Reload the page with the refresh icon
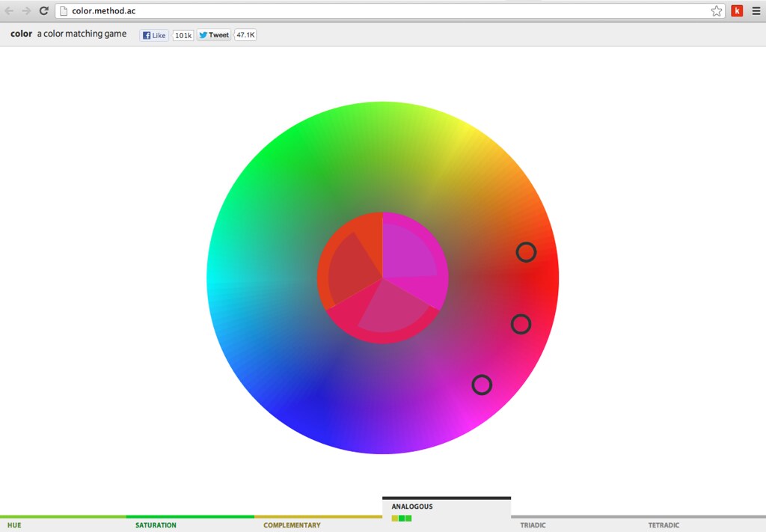This screenshot has width=766, height=532. point(43,10)
